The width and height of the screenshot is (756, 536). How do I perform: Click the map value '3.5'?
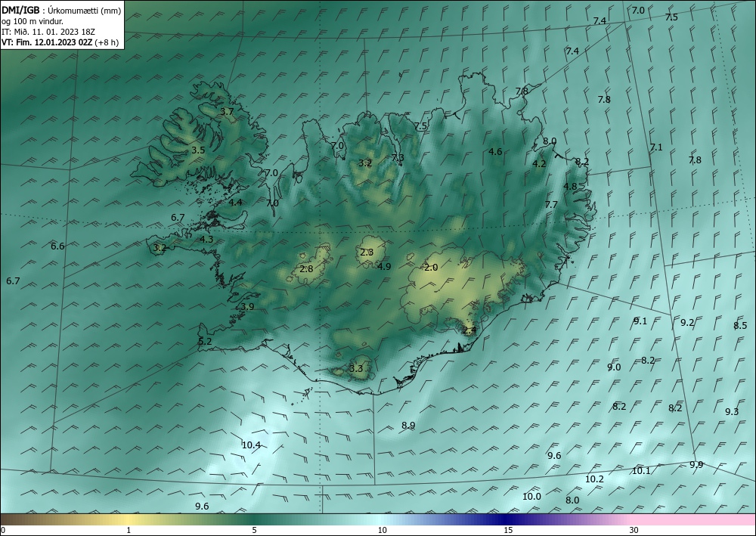tap(198, 150)
